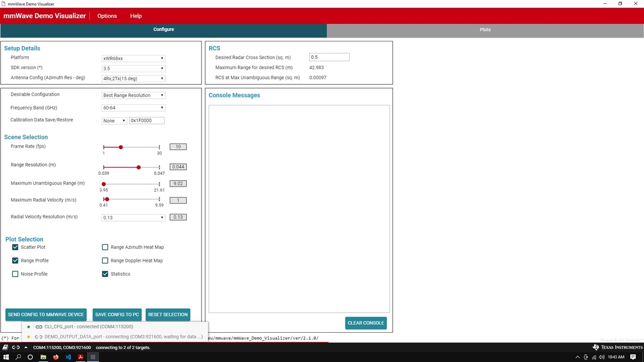Click RCS value 0.00097

(318, 78)
